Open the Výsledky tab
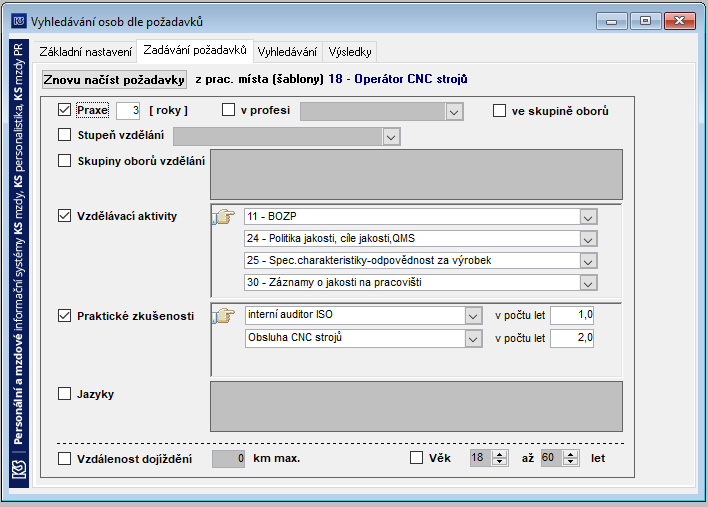This screenshot has width=708, height=507. (350, 52)
